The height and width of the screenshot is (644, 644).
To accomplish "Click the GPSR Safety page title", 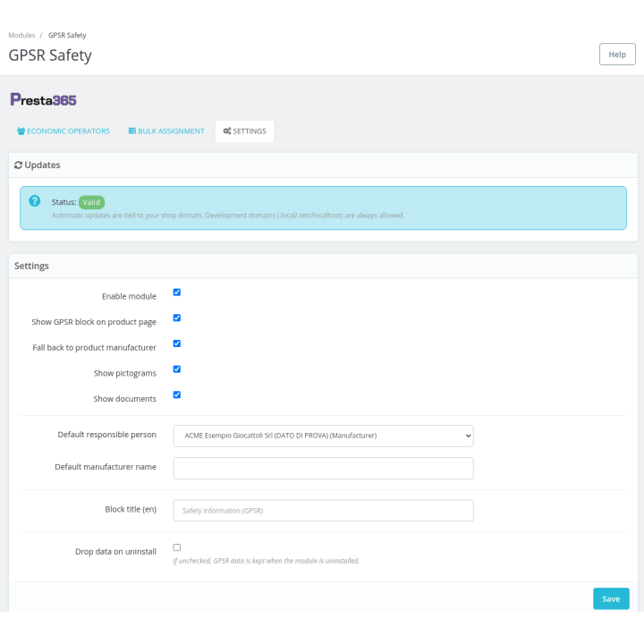I will pos(50,55).
